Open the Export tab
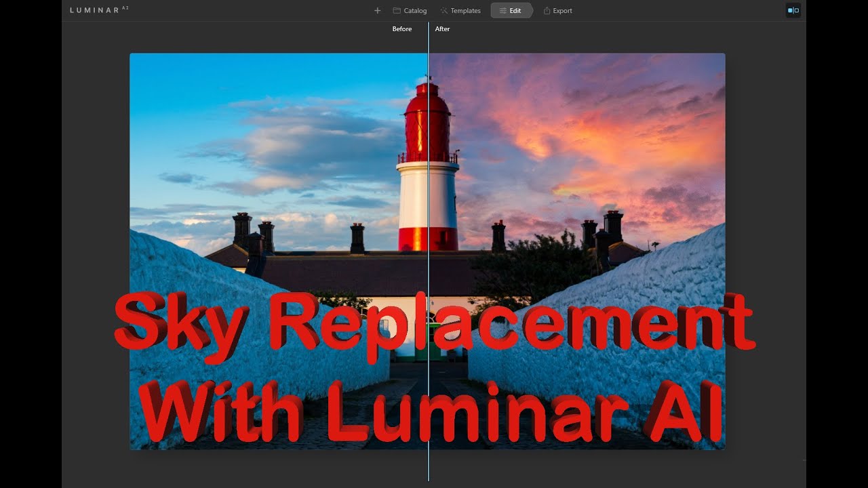Screen dimensions: 868x488 tap(558, 11)
